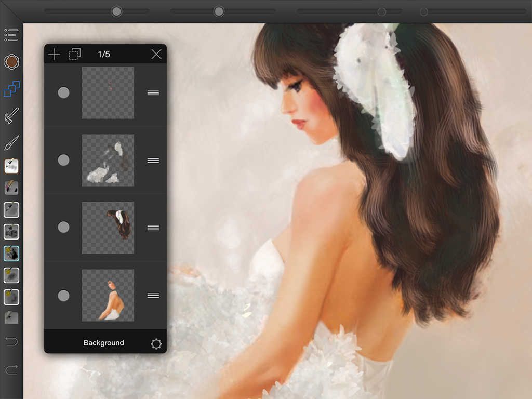This screenshot has height=399, width=532.
Task: Toggle visibility of the white flowers layer
Action: [63, 160]
